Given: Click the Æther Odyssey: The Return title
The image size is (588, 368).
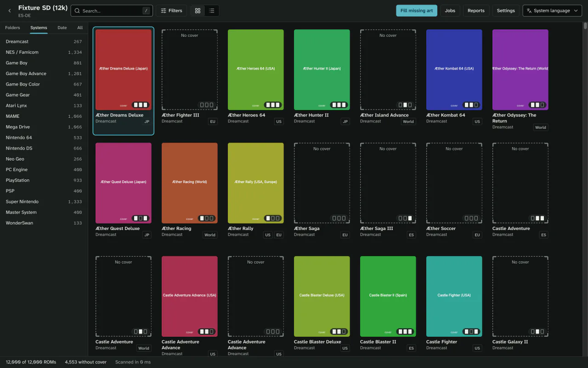Looking at the screenshot, I should tap(514, 118).
